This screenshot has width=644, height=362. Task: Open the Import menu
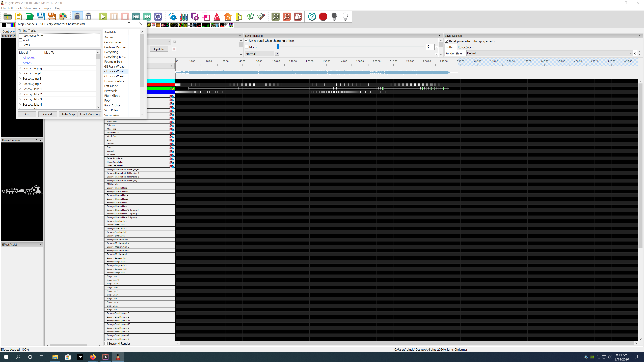(48, 8)
